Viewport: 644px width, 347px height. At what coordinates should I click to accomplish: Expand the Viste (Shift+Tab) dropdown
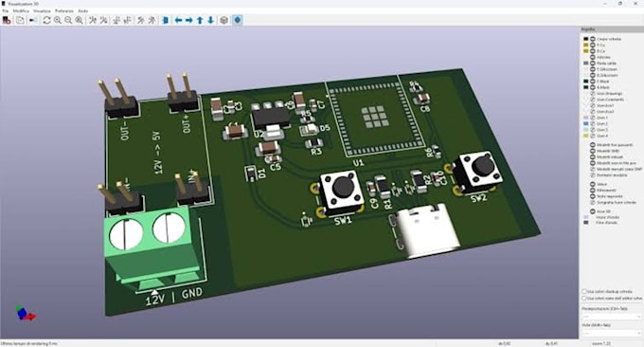(612, 333)
